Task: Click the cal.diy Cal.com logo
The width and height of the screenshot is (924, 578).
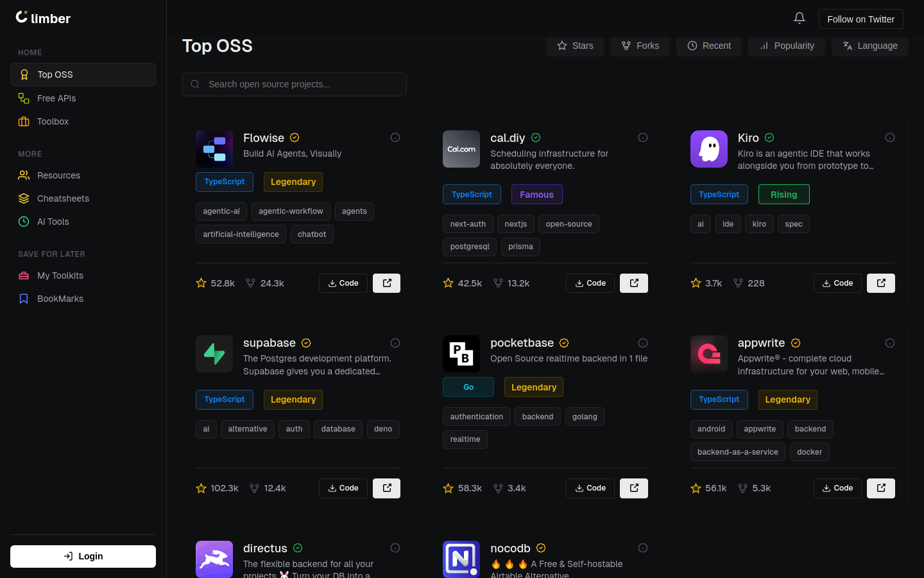Action: 461,149
